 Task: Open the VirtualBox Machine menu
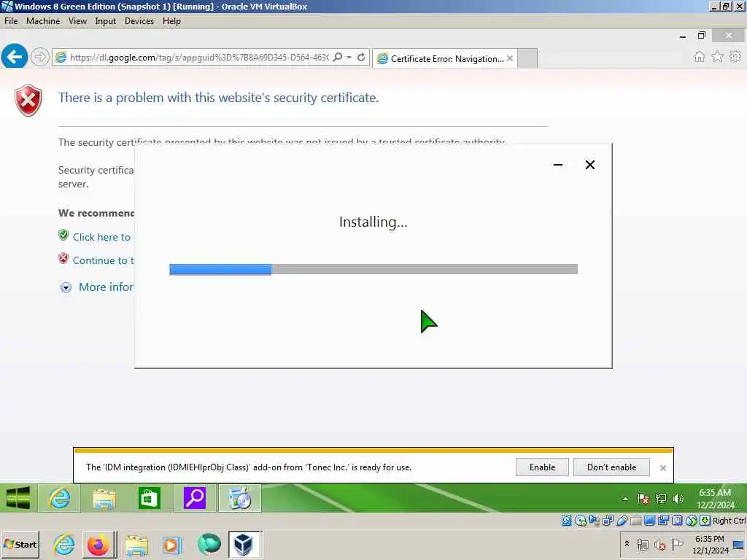[43, 21]
